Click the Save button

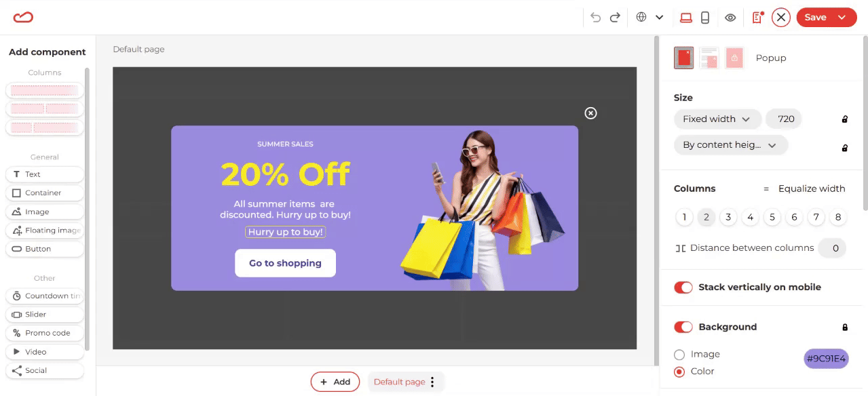(x=827, y=18)
